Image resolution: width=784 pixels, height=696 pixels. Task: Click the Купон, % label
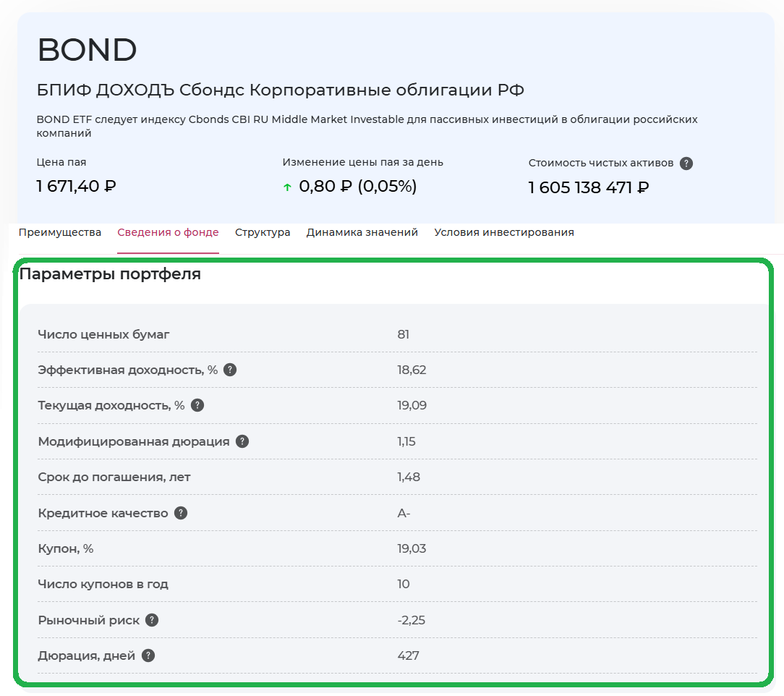[x=66, y=548]
